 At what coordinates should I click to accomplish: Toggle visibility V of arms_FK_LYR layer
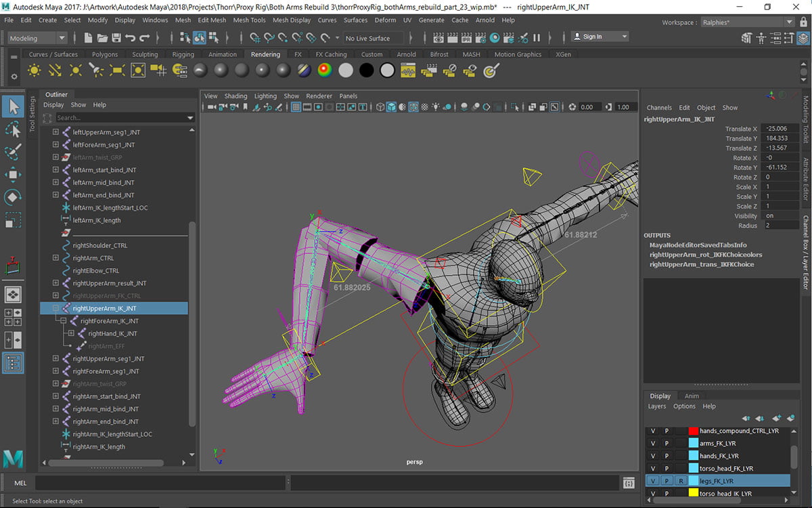pyautogui.click(x=653, y=444)
